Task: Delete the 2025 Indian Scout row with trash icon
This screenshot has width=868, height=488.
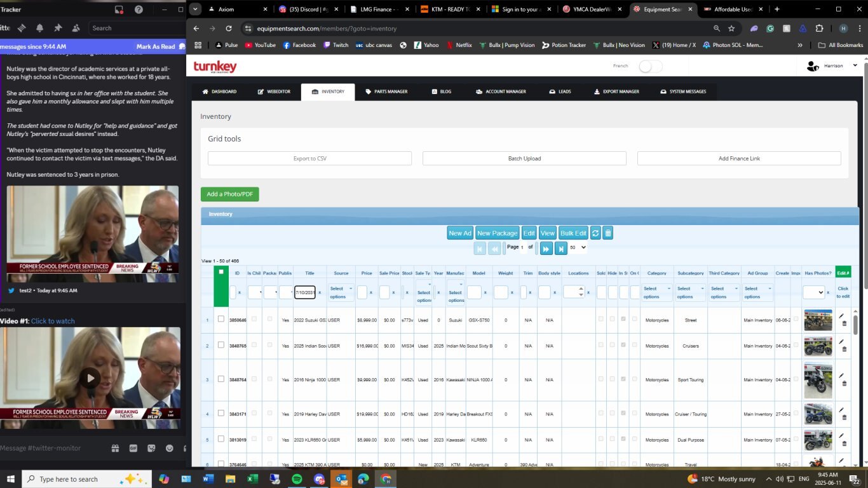Action: point(844,349)
